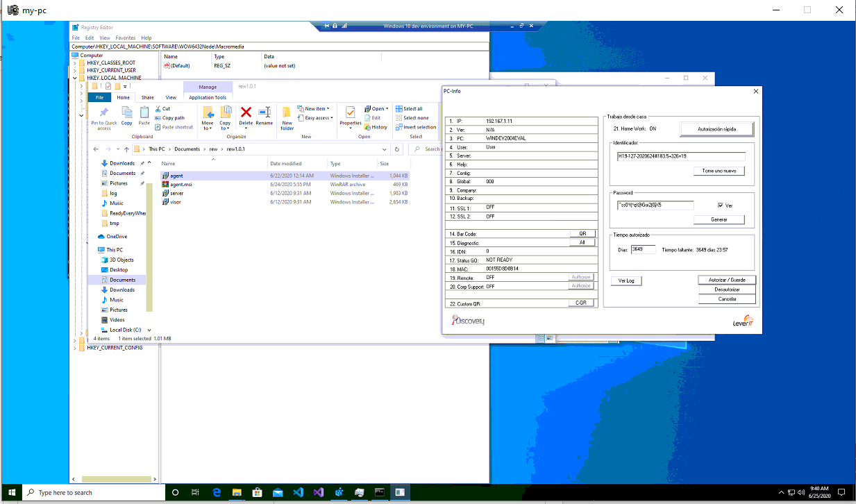Open Visual Studio Code from the taskbar
The width and height of the screenshot is (856, 504).
tap(298, 492)
